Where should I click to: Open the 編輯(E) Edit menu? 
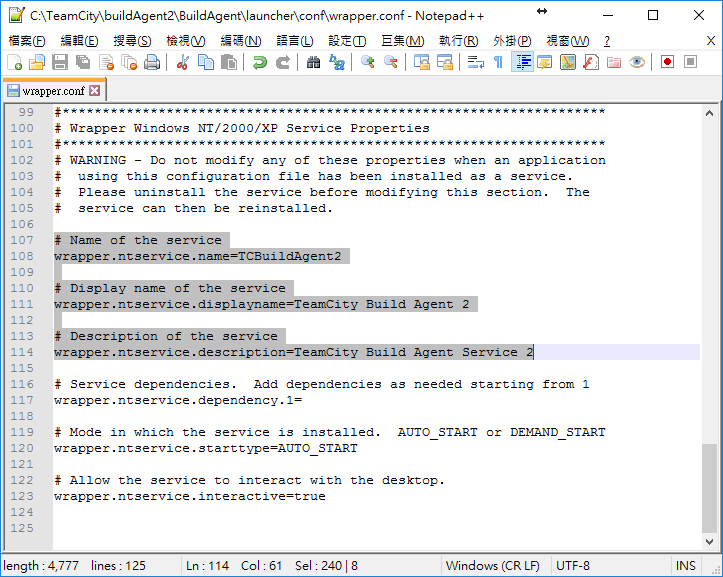(x=79, y=41)
